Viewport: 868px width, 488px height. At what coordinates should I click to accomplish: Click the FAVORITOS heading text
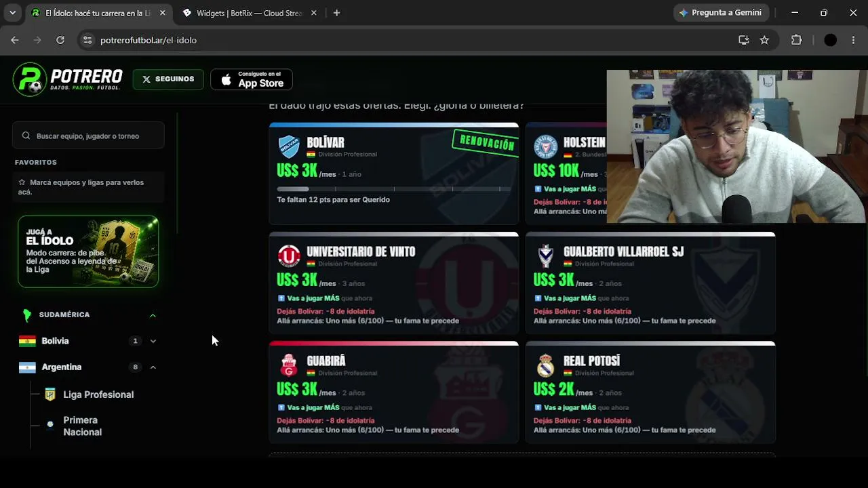(x=36, y=163)
